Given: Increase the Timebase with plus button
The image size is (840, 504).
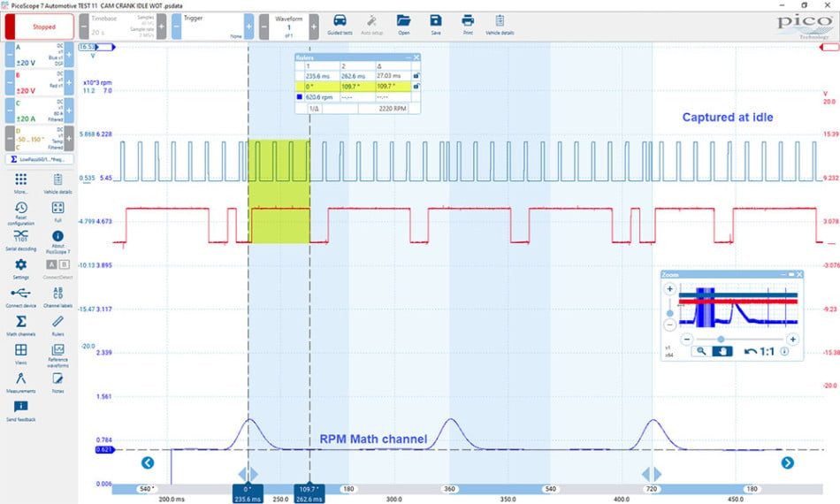Looking at the screenshot, I should tap(161, 27).
